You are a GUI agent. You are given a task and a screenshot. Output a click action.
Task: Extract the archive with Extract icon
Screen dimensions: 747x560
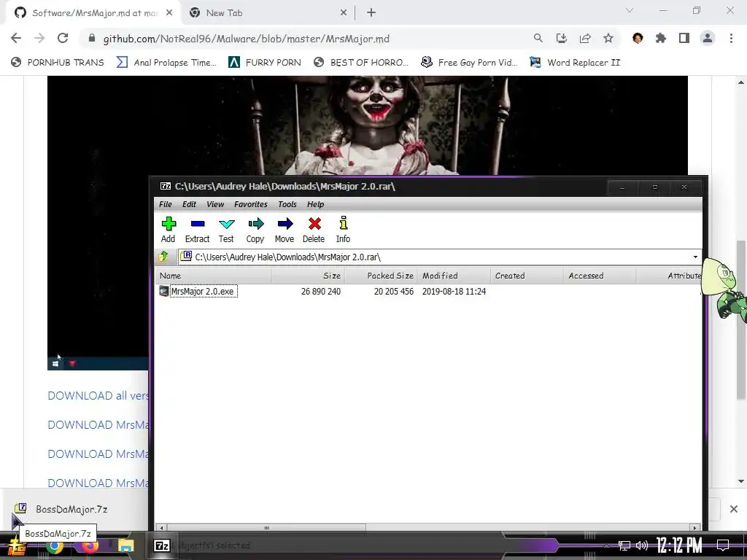(197, 230)
